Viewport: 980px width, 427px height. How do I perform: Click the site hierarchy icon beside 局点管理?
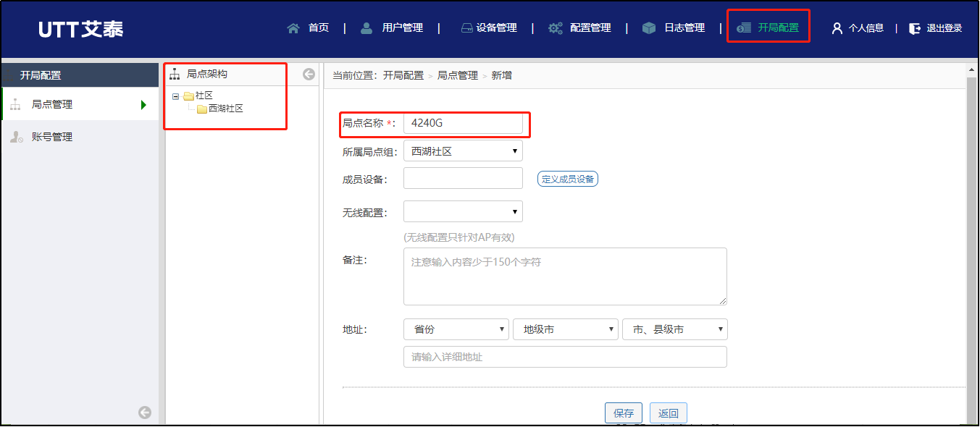[x=16, y=104]
